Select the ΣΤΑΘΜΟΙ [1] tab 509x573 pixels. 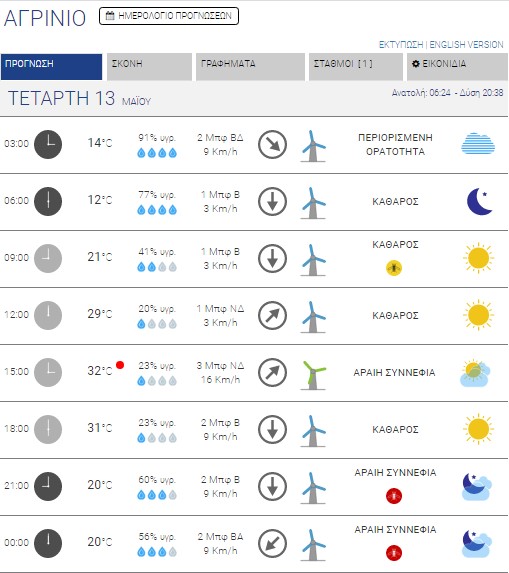pos(356,67)
